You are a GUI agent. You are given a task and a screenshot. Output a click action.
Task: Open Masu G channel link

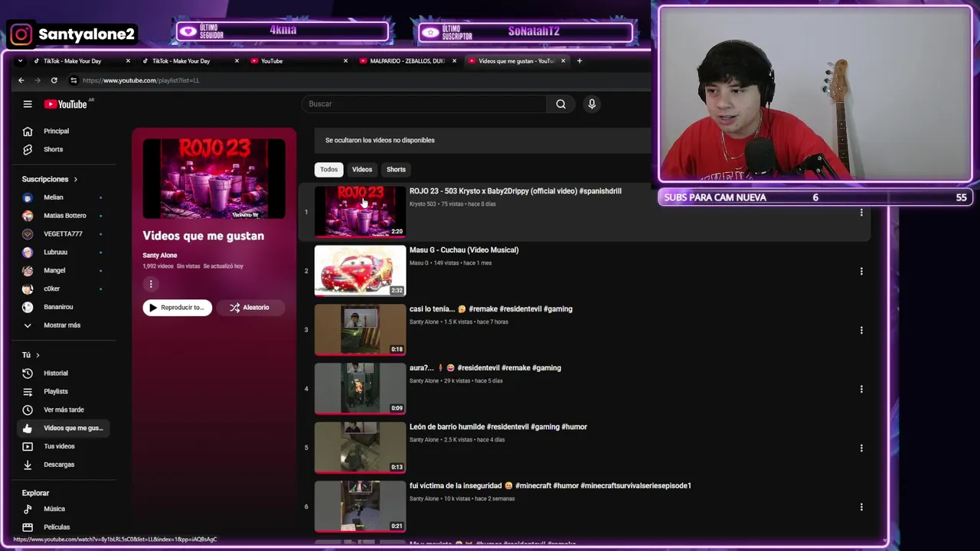click(419, 263)
